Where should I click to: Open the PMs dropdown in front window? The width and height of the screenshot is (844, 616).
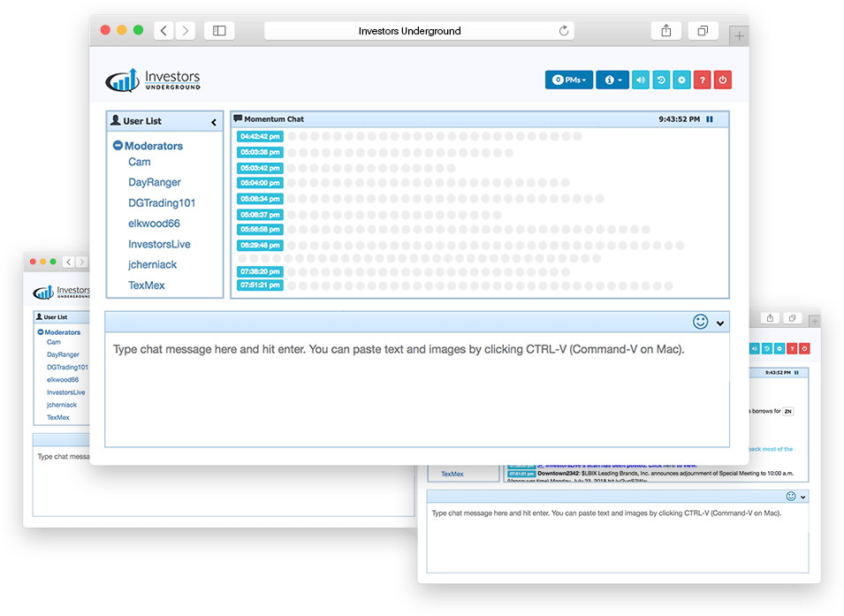coord(568,80)
